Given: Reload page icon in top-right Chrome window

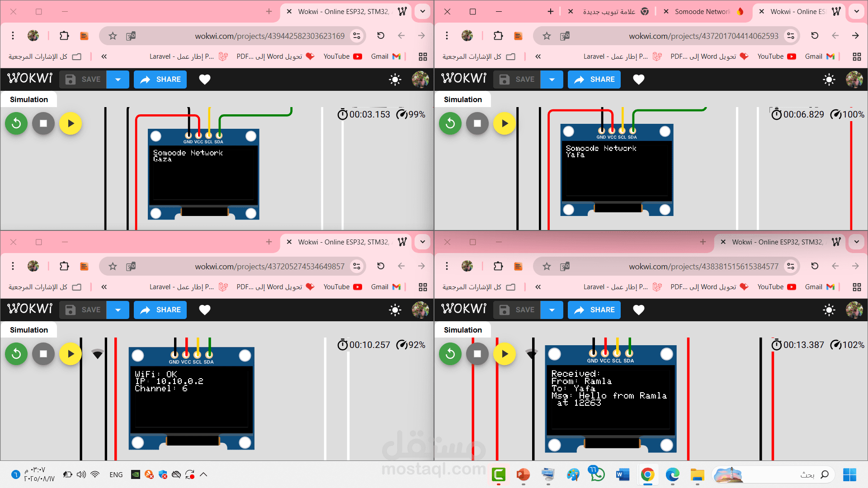Looking at the screenshot, I should coord(815,36).
